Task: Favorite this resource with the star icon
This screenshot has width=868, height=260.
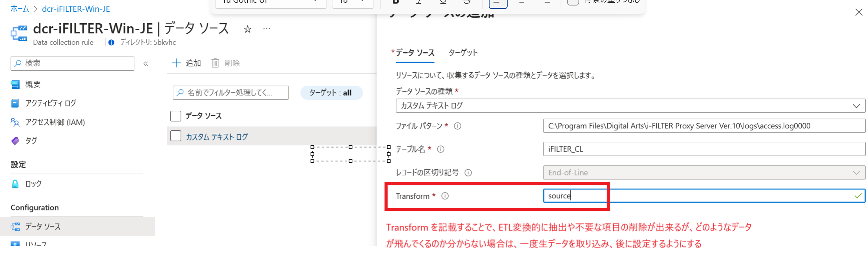Action: [247, 29]
